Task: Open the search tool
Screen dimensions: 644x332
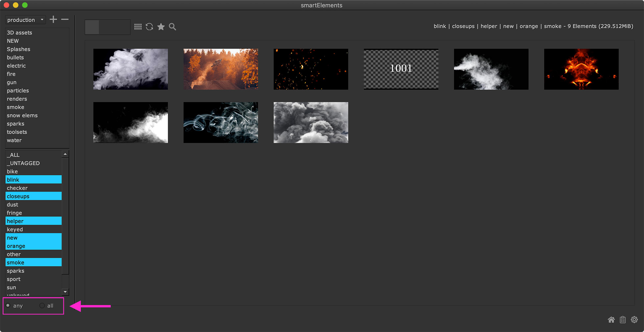Action: tap(172, 27)
